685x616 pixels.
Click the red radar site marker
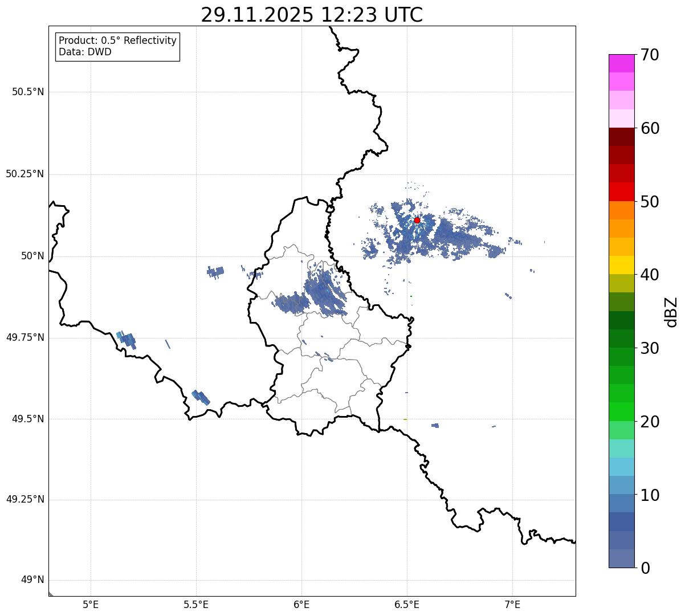click(x=417, y=220)
